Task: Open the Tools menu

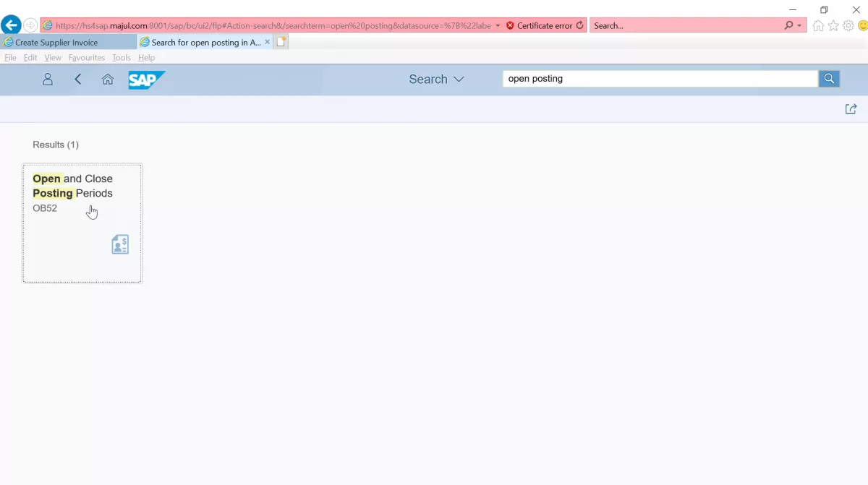Action: [x=122, y=58]
